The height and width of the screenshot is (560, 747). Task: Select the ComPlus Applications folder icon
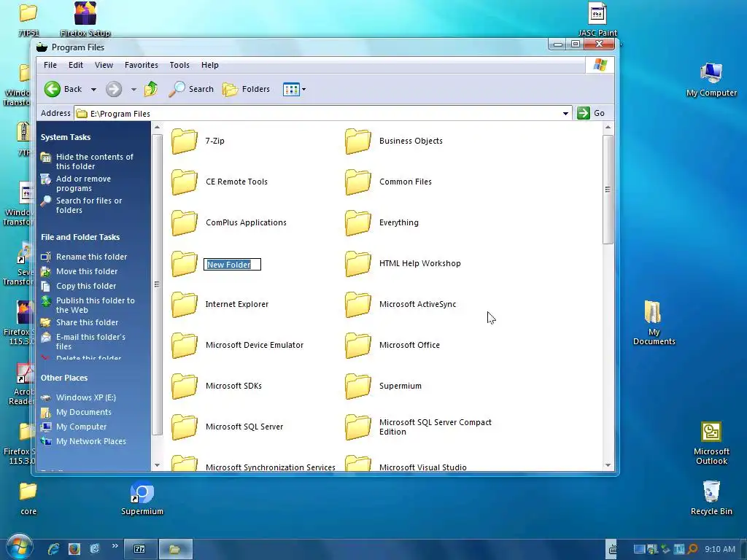185,223
